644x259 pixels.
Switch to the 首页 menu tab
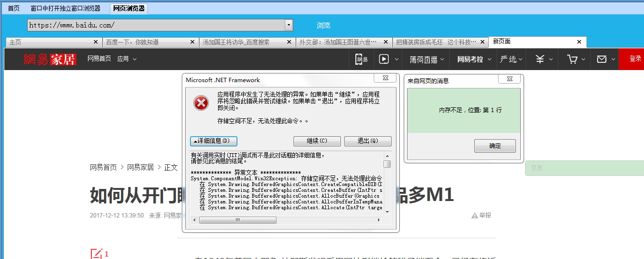pyautogui.click(x=14, y=8)
